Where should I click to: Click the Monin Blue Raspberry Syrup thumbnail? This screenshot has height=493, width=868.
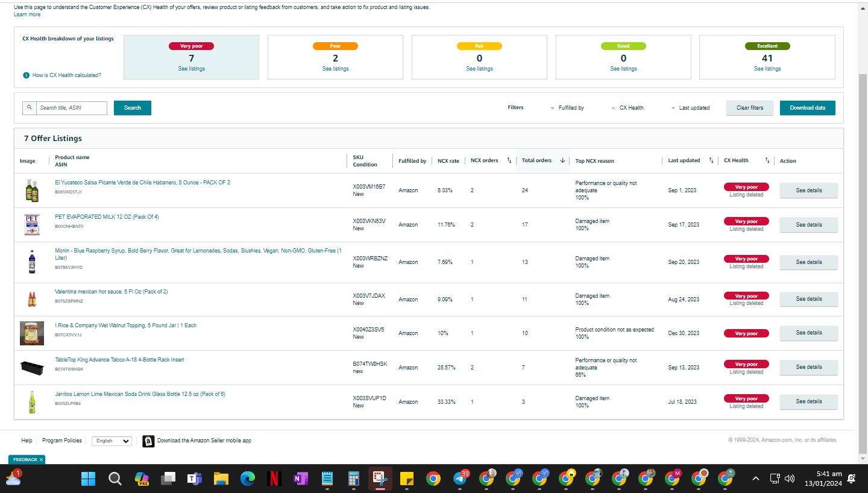click(x=32, y=262)
